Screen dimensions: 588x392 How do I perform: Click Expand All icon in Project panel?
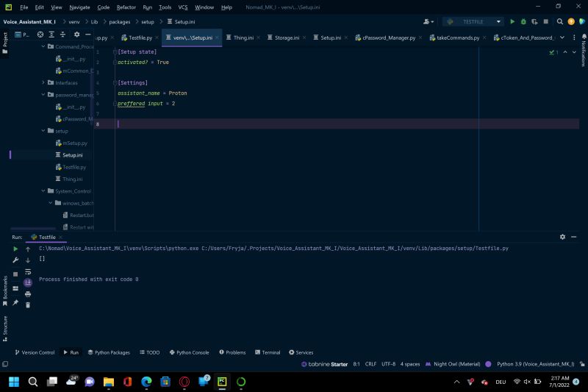[x=51, y=35]
